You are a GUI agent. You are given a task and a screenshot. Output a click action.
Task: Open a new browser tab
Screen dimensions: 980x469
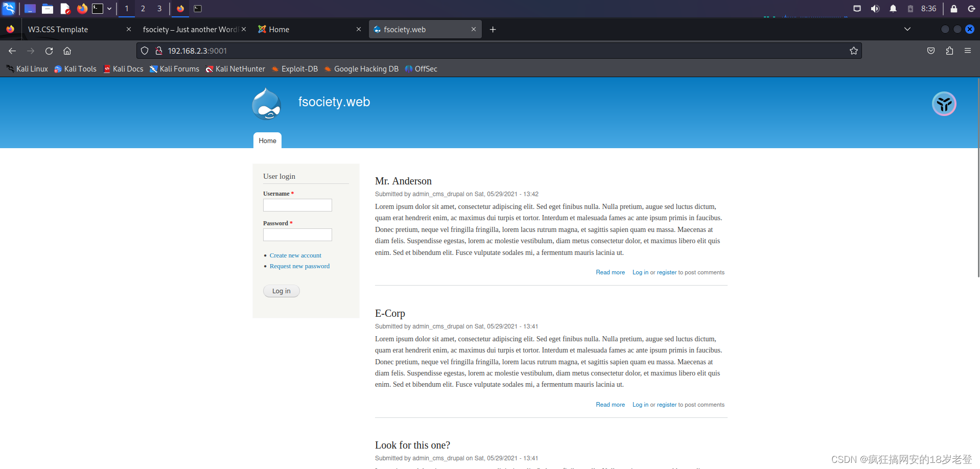(493, 30)
